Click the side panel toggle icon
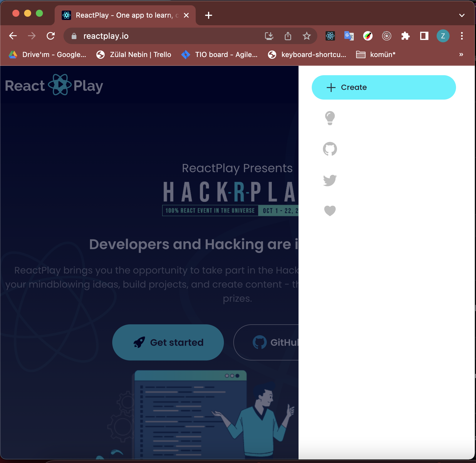The height and width of the screenshot is (463, 476). pyautogui.click(x=424, y=36)
